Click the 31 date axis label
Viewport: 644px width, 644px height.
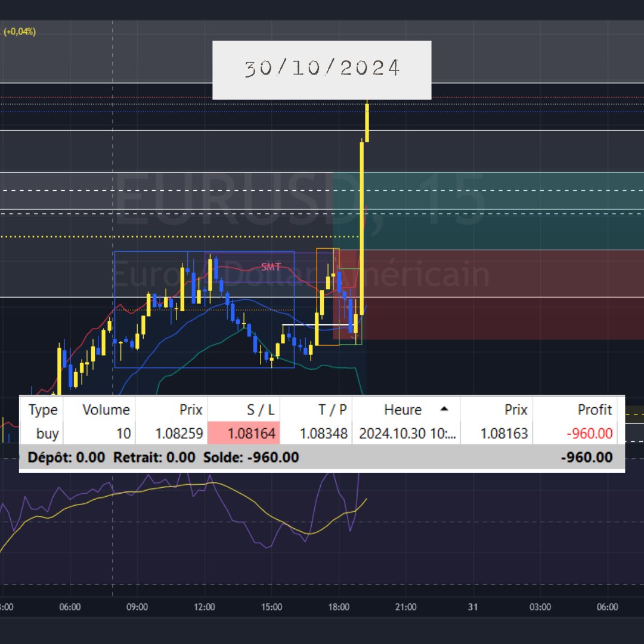[x=473, y=606]
